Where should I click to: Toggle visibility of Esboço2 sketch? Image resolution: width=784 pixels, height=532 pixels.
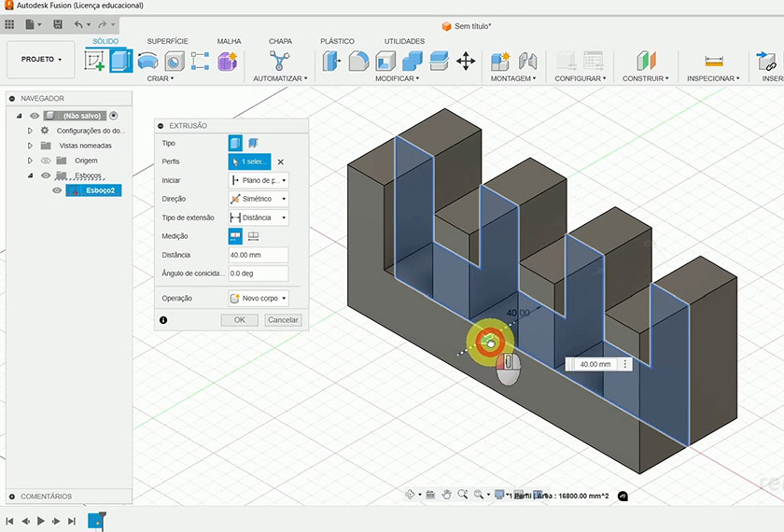tap(57, 190)
